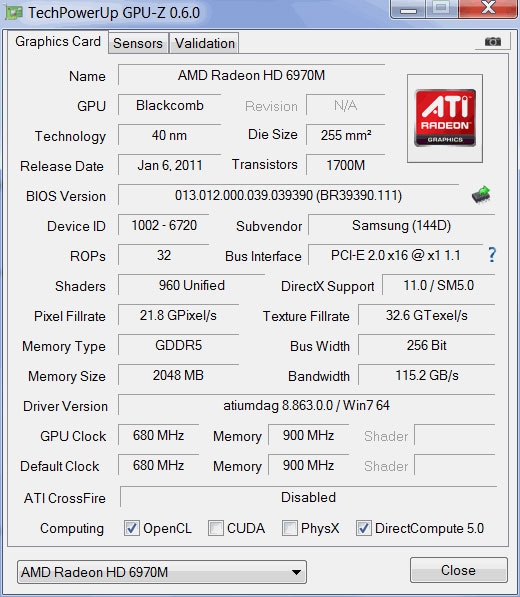Click the Driver Version field
The image size is (520, 597).
pos(306,405)
